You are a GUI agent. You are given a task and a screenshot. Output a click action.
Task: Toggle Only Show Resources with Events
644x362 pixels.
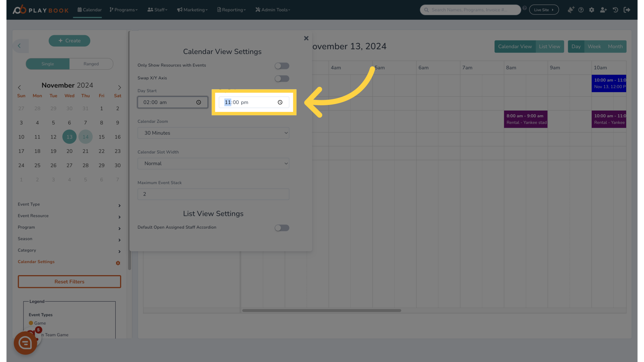[282, 66]
